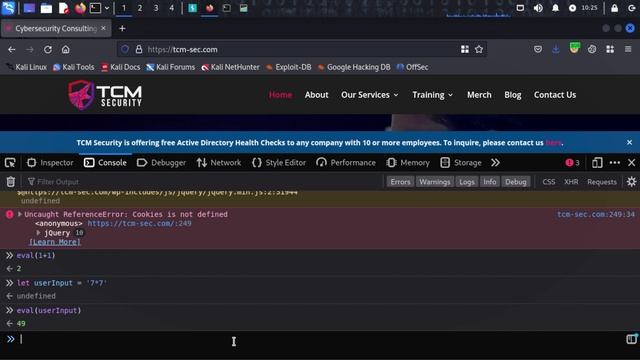
Task: Open a new browser tab
Action: pos(122,28)
